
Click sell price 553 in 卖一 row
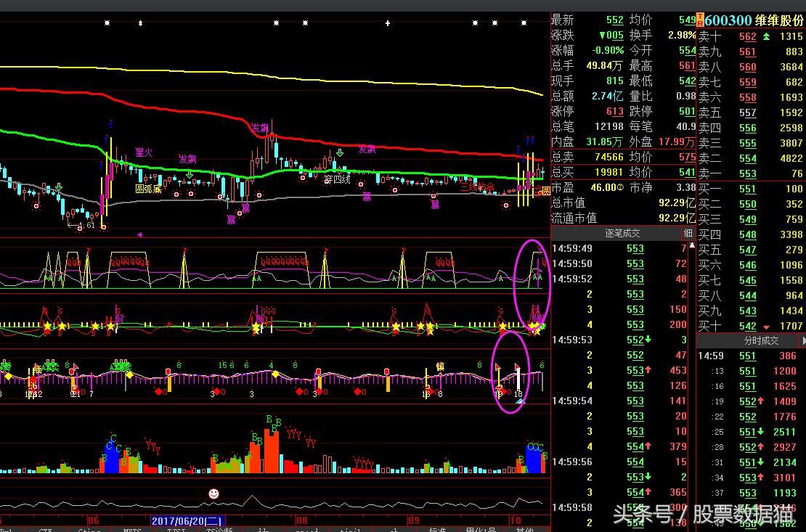748,173
